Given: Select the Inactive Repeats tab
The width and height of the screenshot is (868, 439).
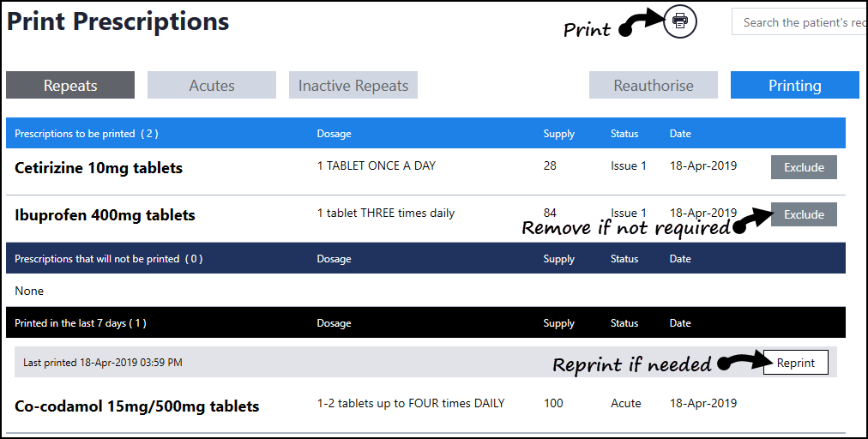Looking at the screenshot, I should click(353, 85).
